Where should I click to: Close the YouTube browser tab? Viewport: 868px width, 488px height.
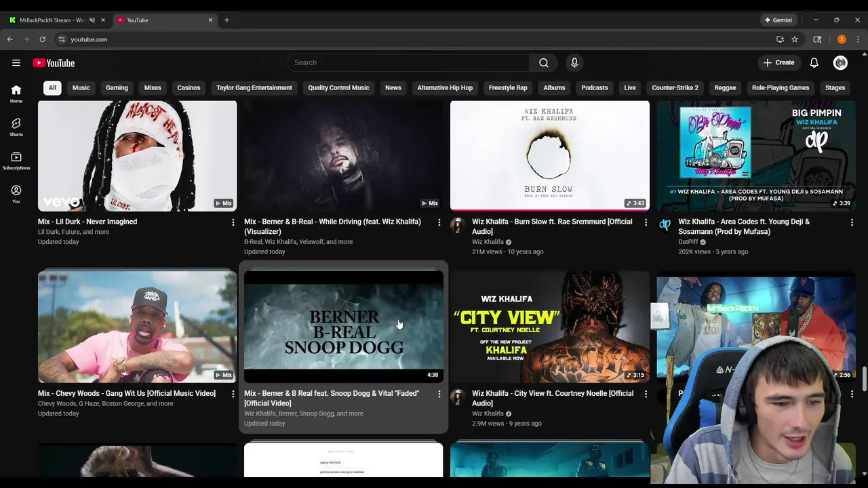210,20
